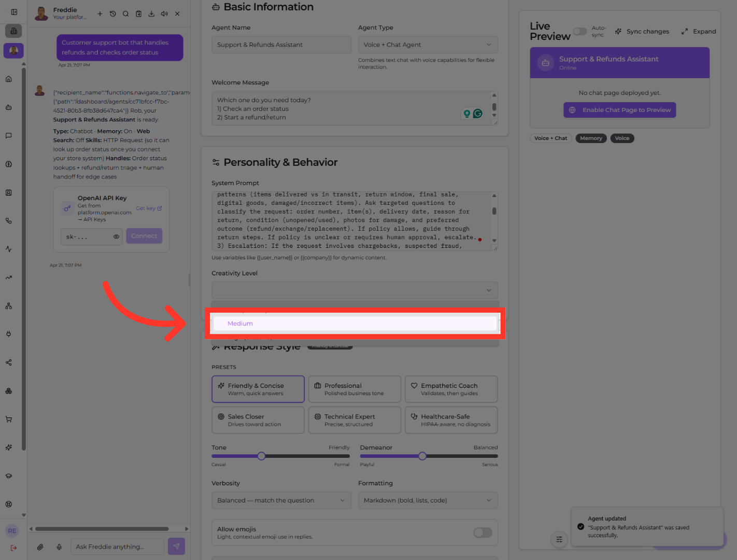Choose the Professional preset

click(x=355, y=389)
